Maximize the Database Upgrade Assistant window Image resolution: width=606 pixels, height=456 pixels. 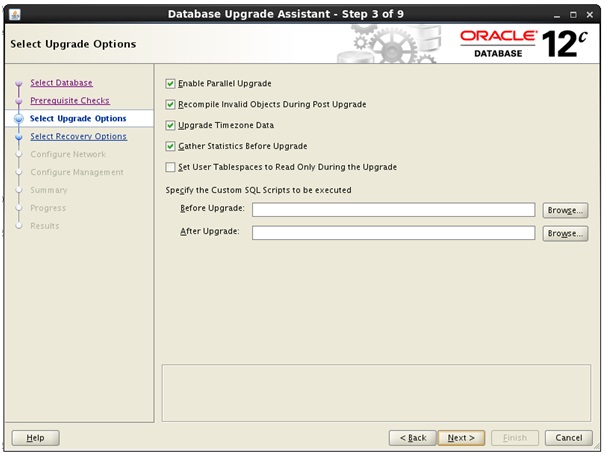point(572,14)
